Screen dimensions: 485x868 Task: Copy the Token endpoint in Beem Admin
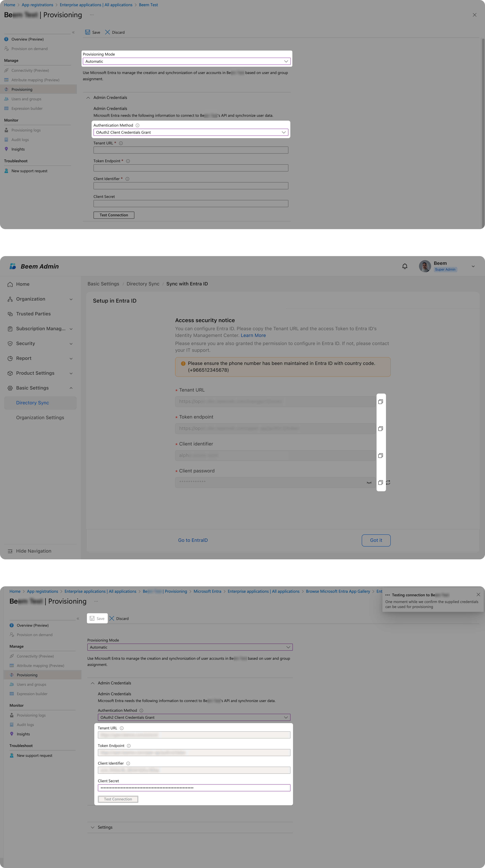381,429
